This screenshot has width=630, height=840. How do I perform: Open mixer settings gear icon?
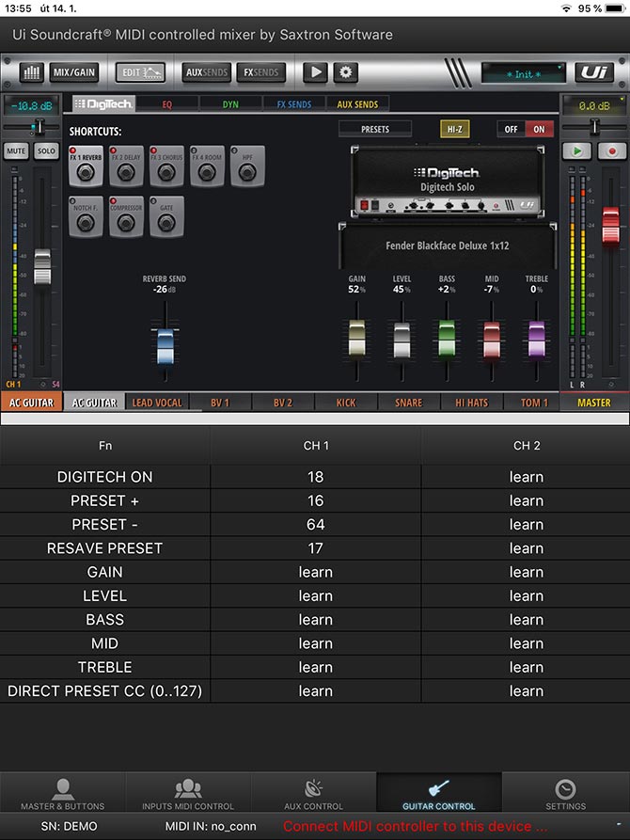tap(345, 72)
